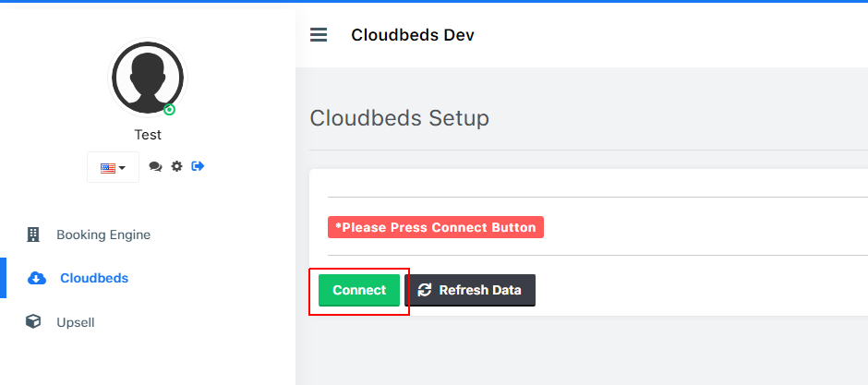Open the chat bubbles icon
868x385 pixels.
click(x=155, y=166)
